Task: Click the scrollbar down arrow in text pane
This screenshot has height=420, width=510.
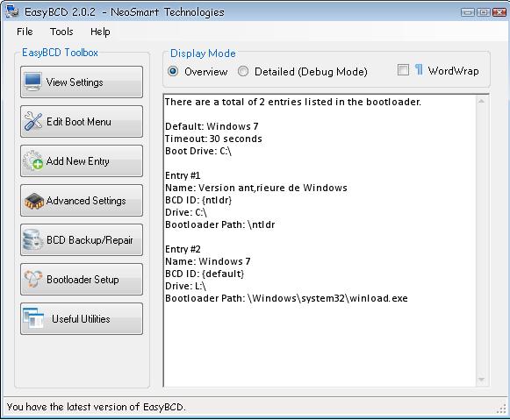Action: (x=481, y=380)
